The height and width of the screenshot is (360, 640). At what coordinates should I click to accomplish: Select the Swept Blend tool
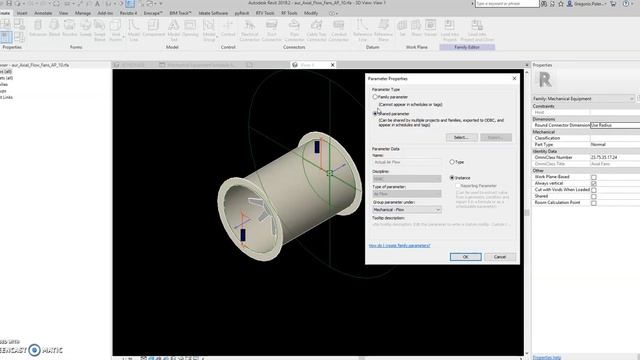point(100,30)
